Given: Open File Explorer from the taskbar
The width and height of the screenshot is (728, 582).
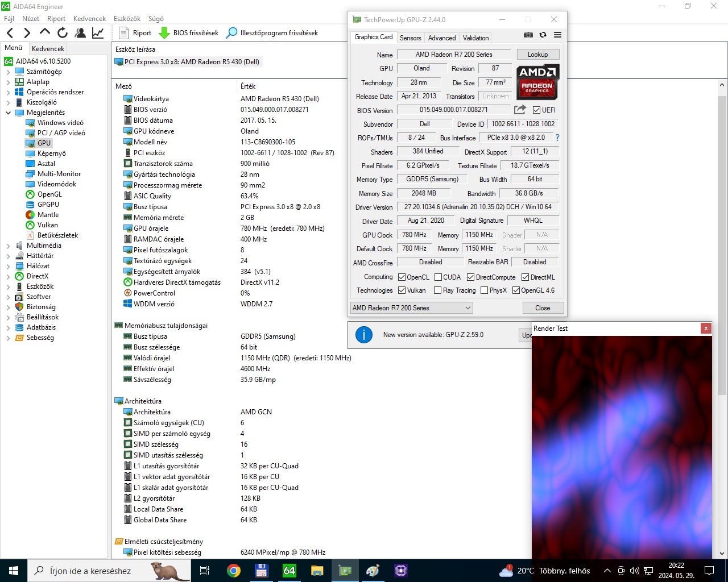Looking at the screenshot, I should click(317, 571).
